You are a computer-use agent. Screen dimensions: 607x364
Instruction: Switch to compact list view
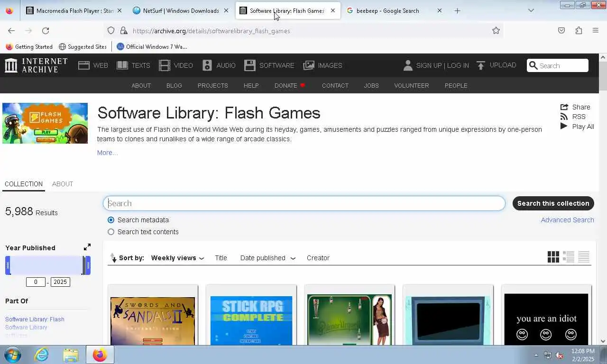click(584, 257)
